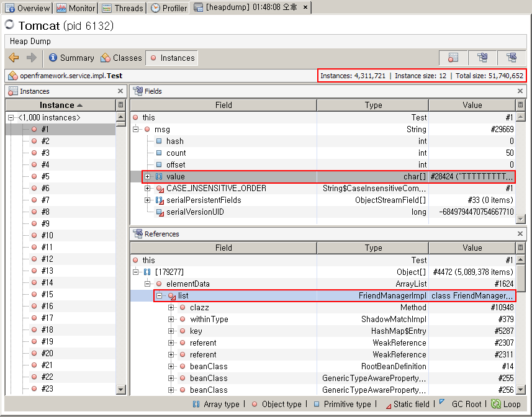Click the ArrayList value #1624

[504, 284]
